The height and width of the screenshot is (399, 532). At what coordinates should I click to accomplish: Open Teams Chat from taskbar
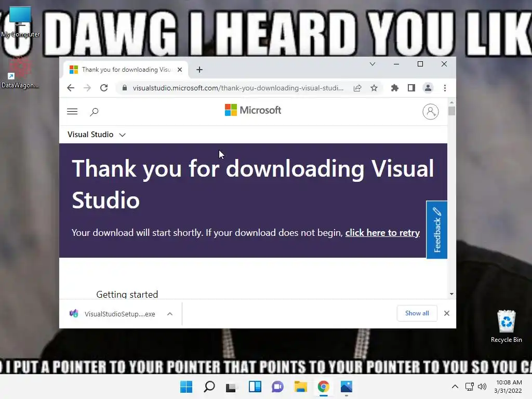pyautogui.click(x=277, y=387)
